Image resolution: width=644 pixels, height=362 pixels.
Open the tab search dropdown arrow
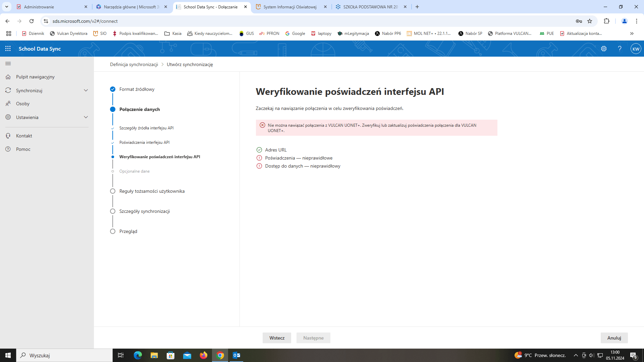(x=6, y=7)
